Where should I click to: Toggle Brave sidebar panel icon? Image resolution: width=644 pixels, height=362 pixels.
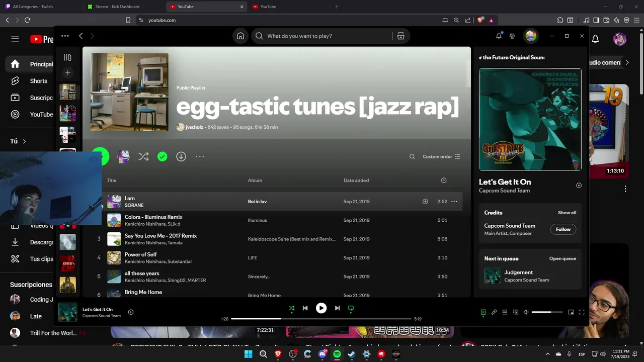(x=596, y=20)
